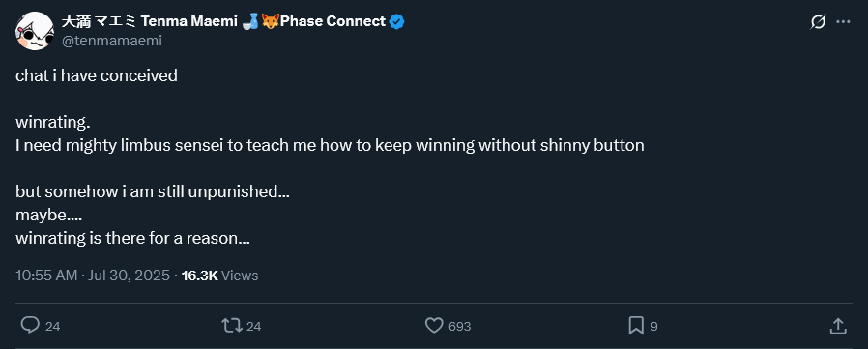Open the three-dot More menu
This screenshot has width=868, height=349.
pos(843,22)
